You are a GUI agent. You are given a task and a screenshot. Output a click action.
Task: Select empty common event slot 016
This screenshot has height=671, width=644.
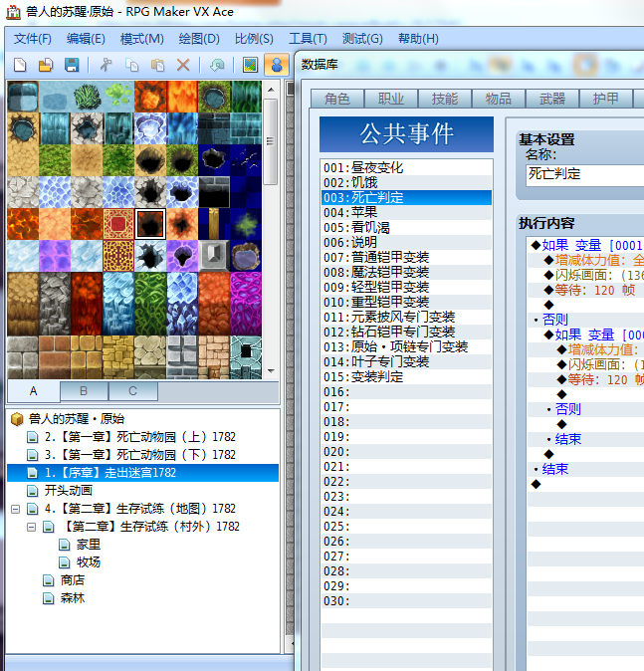coord(406,392)
